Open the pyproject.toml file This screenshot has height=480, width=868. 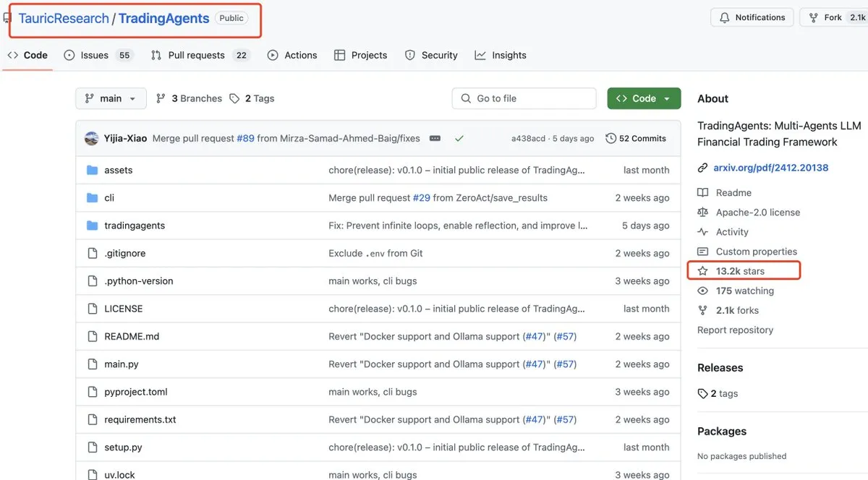[x=136, y=392]
